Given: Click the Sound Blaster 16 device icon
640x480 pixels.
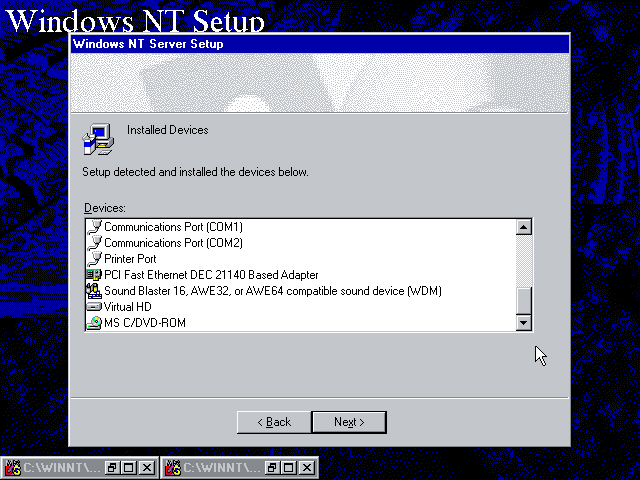Looking at the screenshot, I should click(94, 291).
